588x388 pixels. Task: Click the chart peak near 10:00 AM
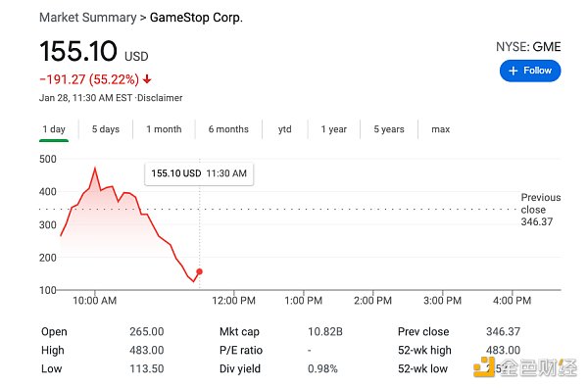[95, 169]
